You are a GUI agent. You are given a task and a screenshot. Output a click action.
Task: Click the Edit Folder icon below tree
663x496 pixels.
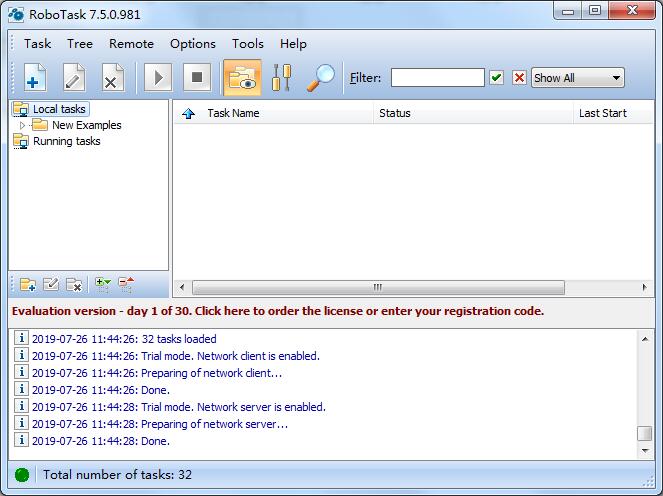pos(51,285)
